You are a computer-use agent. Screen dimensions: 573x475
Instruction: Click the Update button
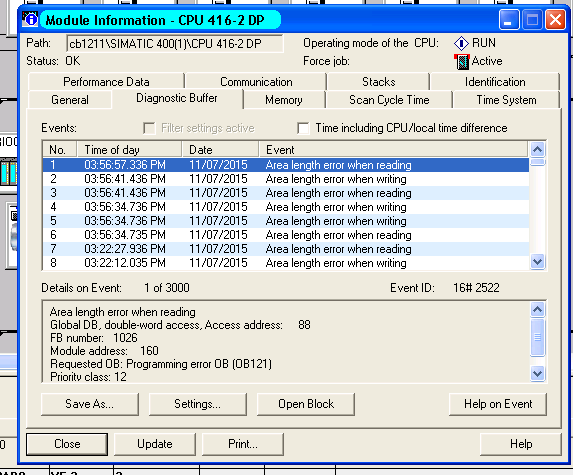point(155,444)
